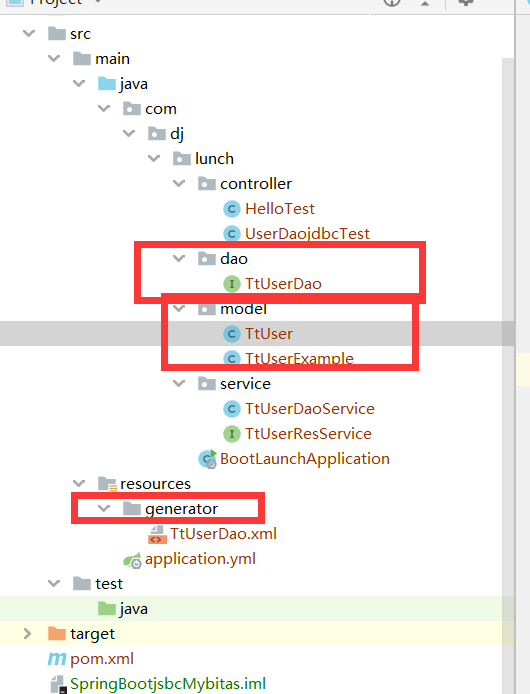This screenshot has height=694, width=530.
Task: Select the TtUserDaoService class
Action: coord(310,409)
